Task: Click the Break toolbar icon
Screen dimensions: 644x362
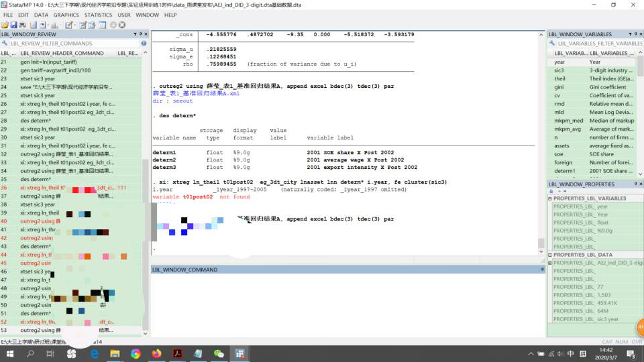Action: (x=122, y=25)
